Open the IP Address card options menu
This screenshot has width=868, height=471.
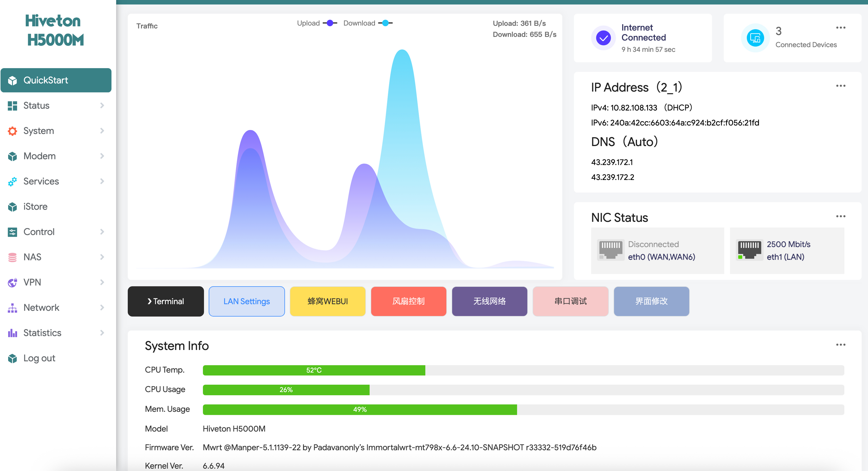(x=840, y=86)
